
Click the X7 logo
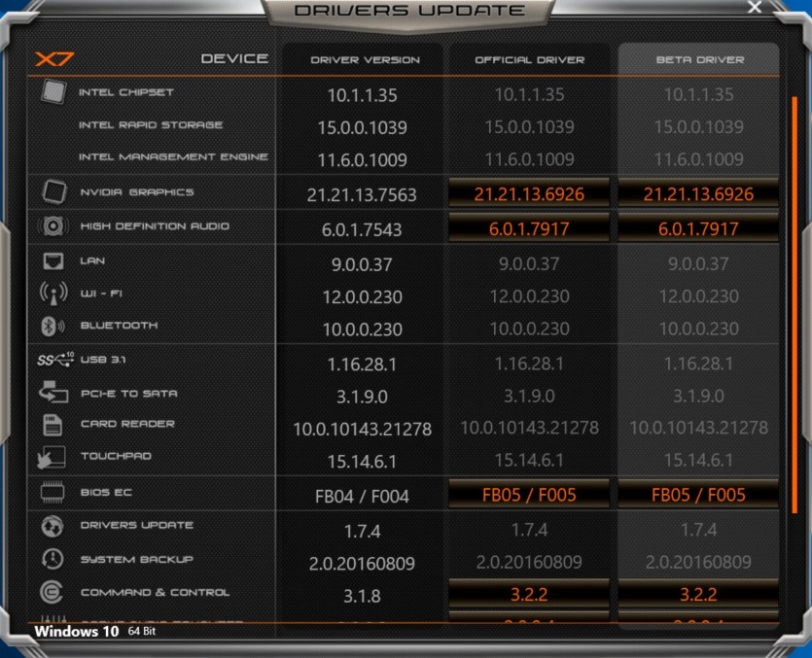(x=54, y=59)
